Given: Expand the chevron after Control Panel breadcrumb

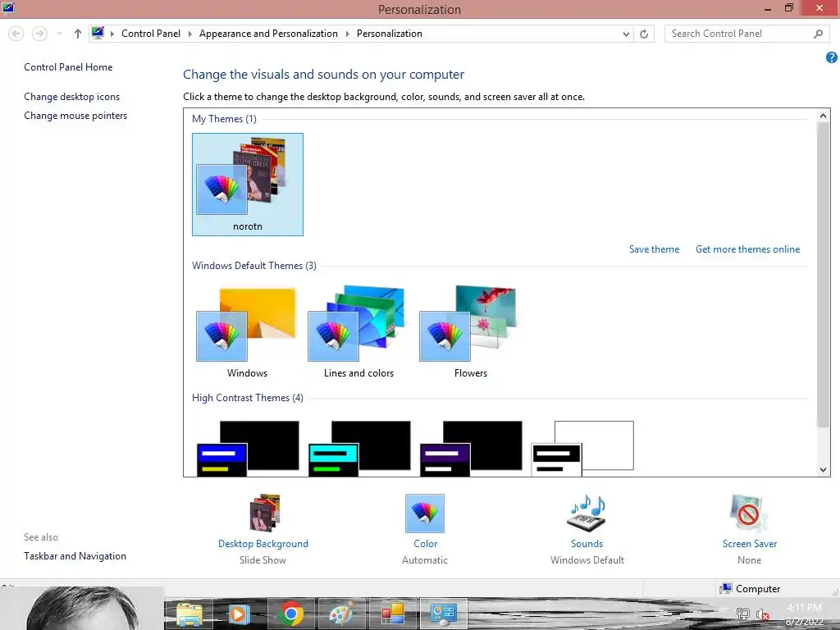Looking at the screenshot, I should point(189,34).
